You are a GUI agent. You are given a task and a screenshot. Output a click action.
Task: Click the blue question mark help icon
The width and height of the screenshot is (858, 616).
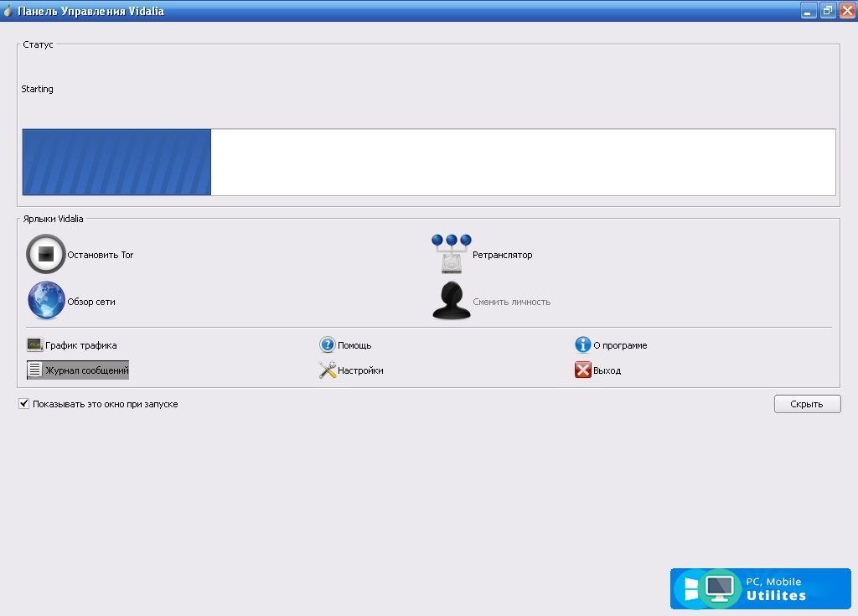pyautogui.click(x=328, y=344)
